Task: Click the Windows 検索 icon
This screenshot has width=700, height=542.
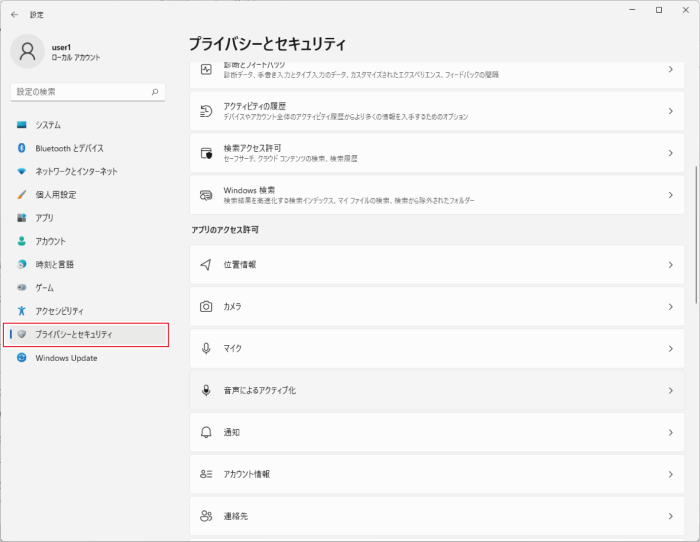Action: pos(206,195)
